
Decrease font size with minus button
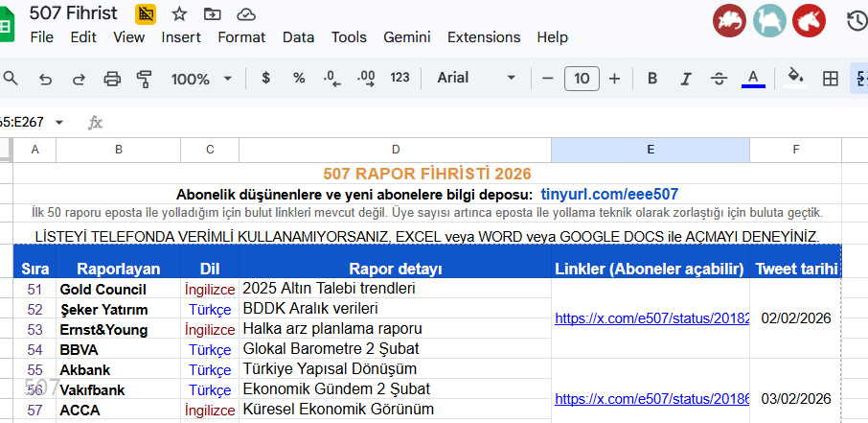(547, 79)
